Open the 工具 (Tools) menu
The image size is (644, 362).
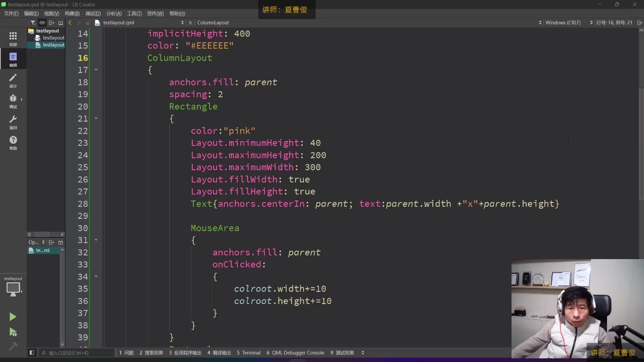(134, 13)
